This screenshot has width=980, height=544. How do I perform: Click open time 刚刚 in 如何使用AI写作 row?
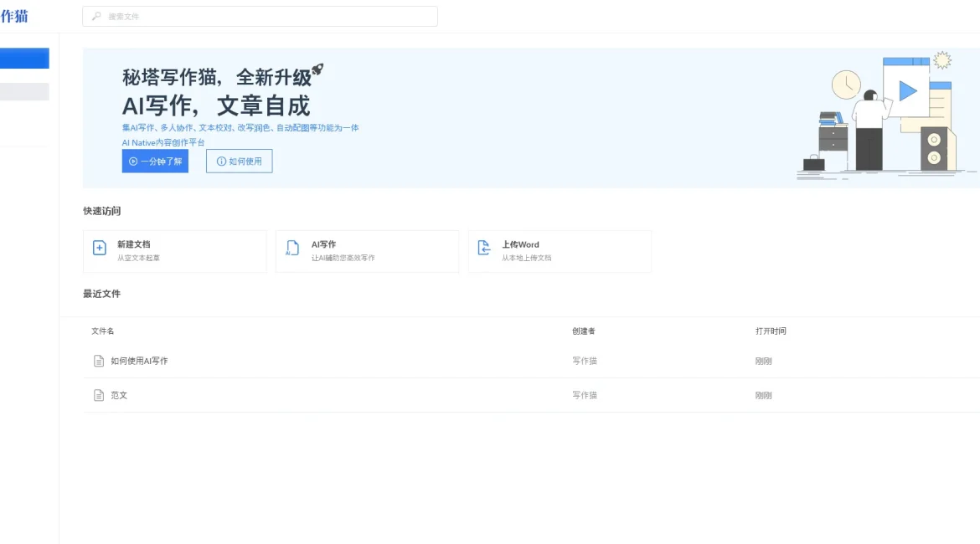click(763, 361)
